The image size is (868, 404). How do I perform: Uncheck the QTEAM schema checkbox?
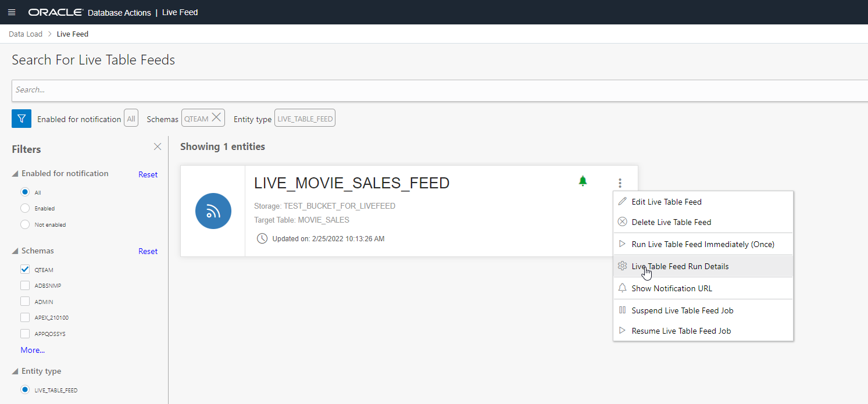pos(25,270)
